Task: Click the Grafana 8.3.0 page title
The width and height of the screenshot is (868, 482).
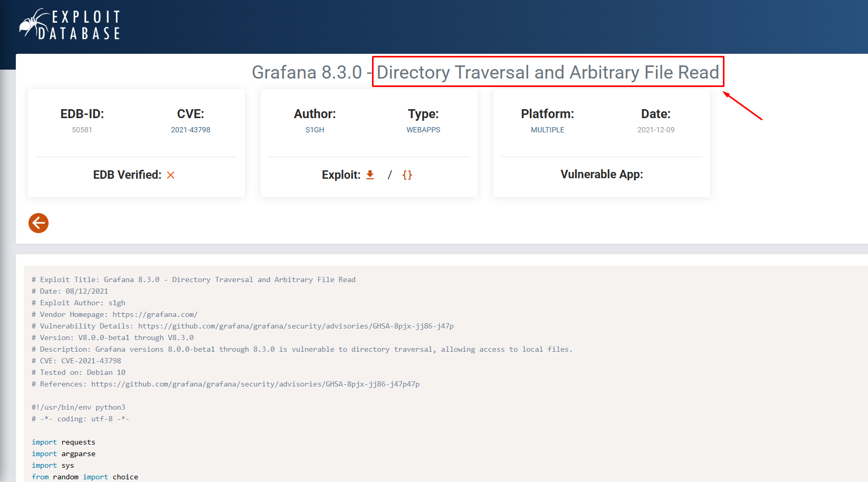Action: tap(485, 72)
